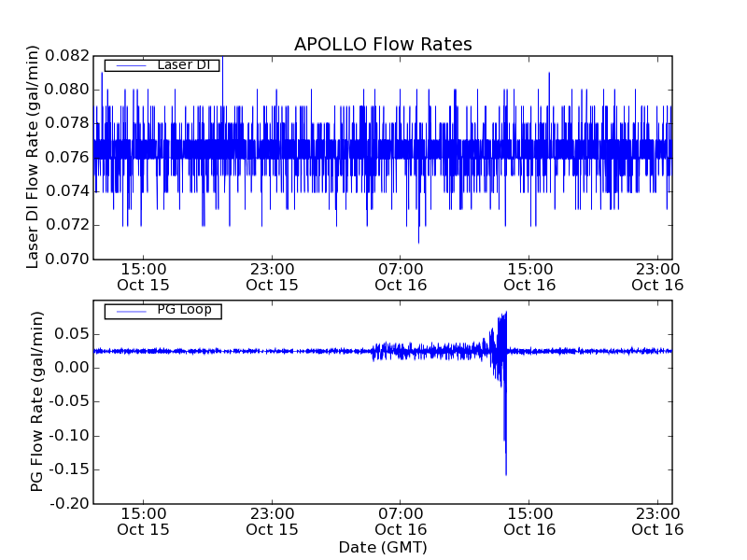The height and width of the screenshot is (560, 747).
Task: Click the "Date (GMT)" x-axis label
Action: tap(383, 547)
